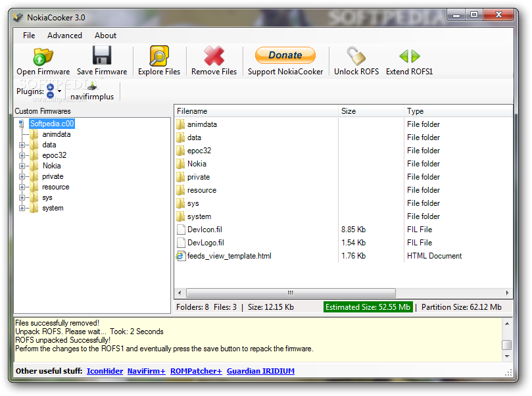This screenshot has height=396, width=532.
Task: Click the 8.85 Kb size cell
Action: click(354, 230)
